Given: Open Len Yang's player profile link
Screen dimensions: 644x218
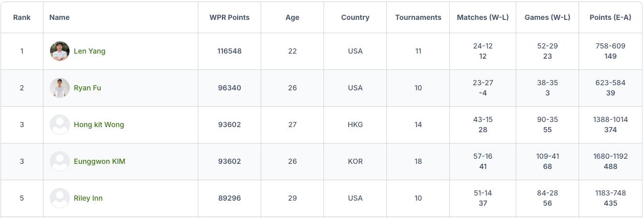Looking at the screenshot, I should (x=89, y=51).
